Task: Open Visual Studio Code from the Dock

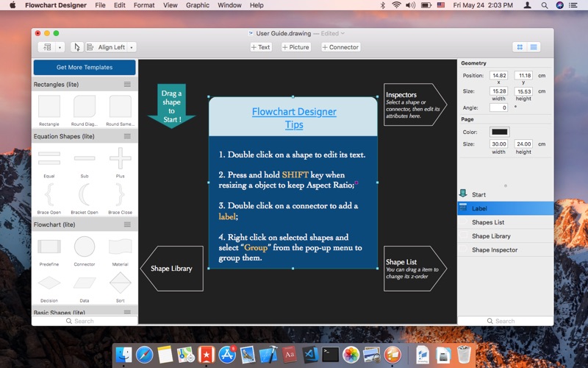Action: (310, 355)
